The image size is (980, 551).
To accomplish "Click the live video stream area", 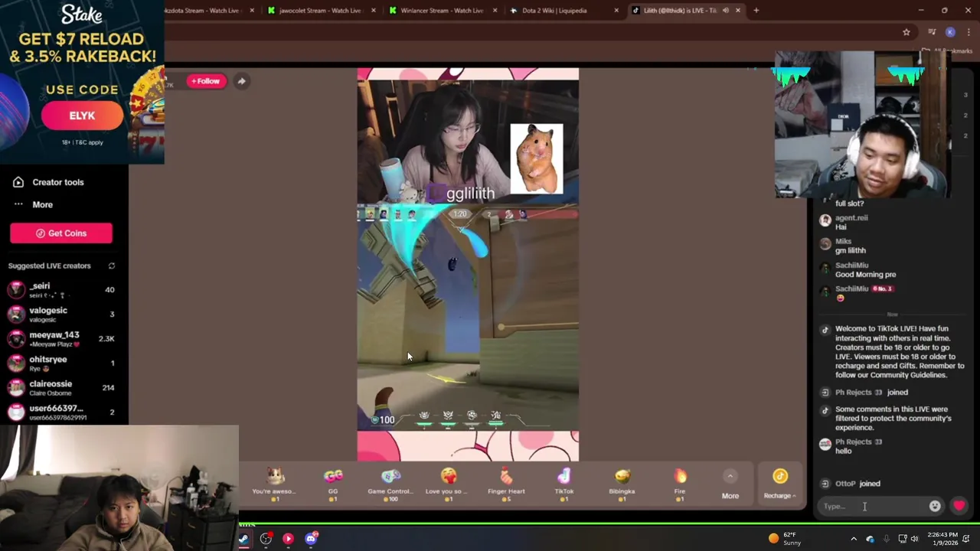I will point(468,265).
